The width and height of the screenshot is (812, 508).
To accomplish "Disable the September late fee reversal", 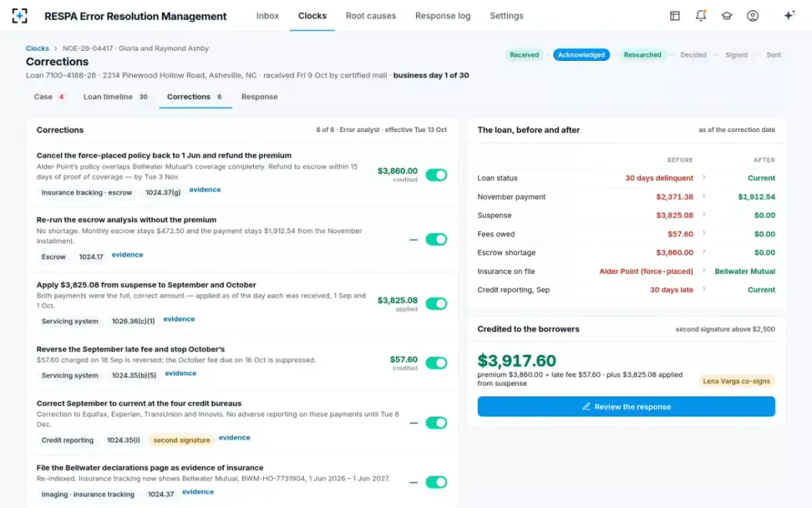I will tap(436, 363).
